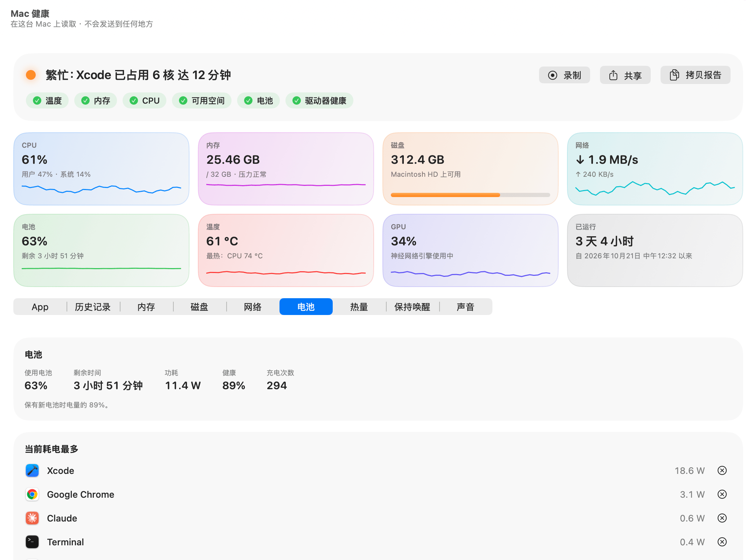The width and height of the screenshot is (753, 560).
Task: Quit Claude using its circled X icon
Action: (x=722, y=518)
